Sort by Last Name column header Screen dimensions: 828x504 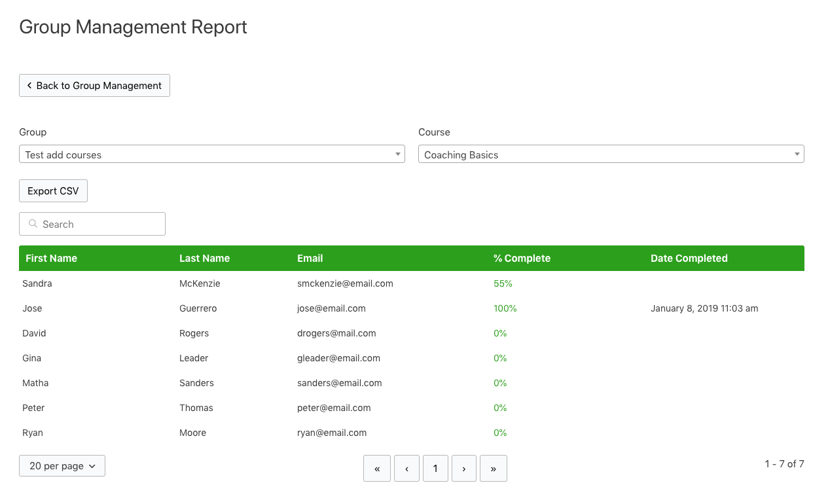(x=204, y=259)
